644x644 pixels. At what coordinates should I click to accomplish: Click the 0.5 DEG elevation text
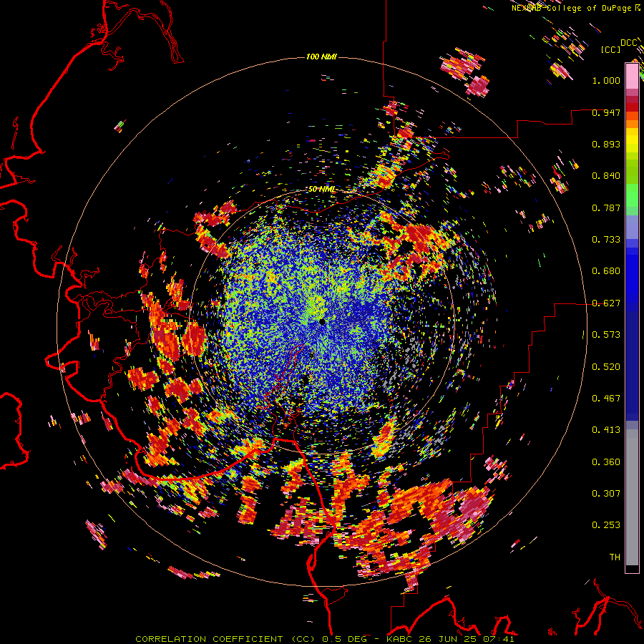[345, 639]
